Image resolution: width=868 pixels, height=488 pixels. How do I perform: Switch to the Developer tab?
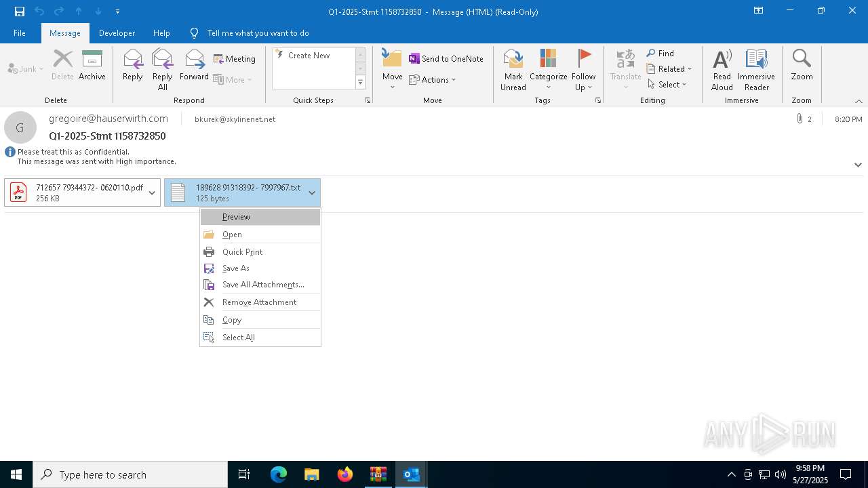117,33
